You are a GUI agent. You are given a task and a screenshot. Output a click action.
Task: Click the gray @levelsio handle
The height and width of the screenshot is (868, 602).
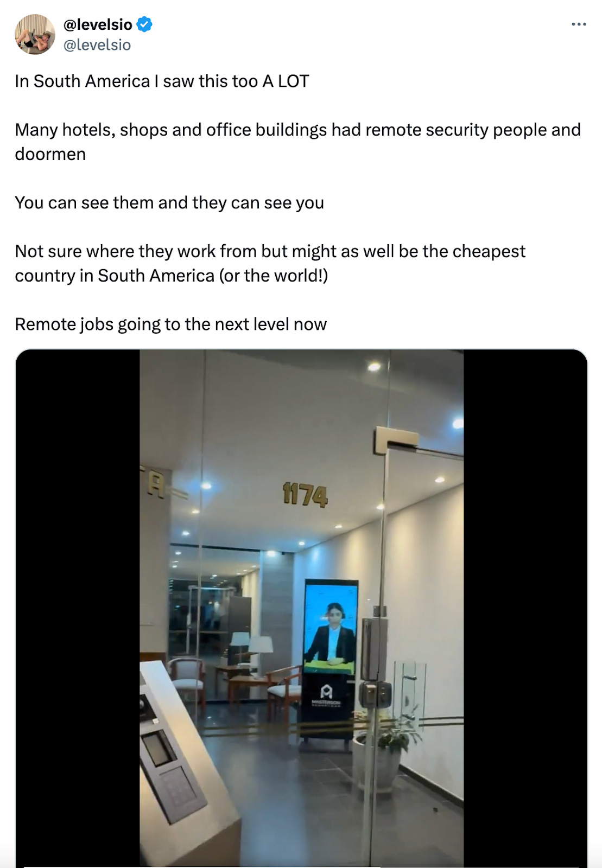point(97,45)
